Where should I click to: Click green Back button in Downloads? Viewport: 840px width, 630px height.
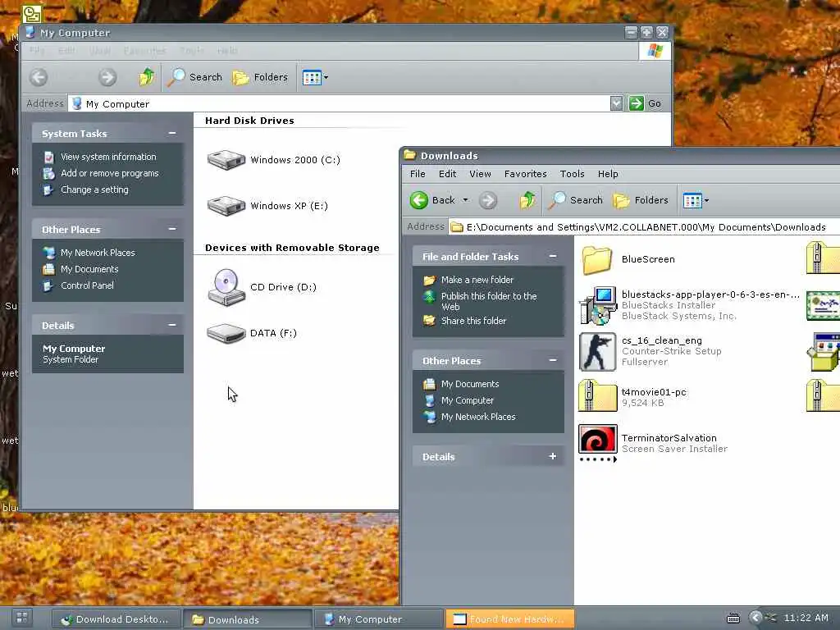[x=432, y=200]
